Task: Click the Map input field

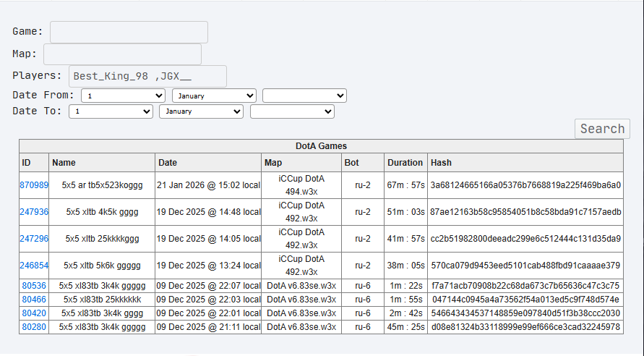Action: pyautogui.click(x=122, y=54)
